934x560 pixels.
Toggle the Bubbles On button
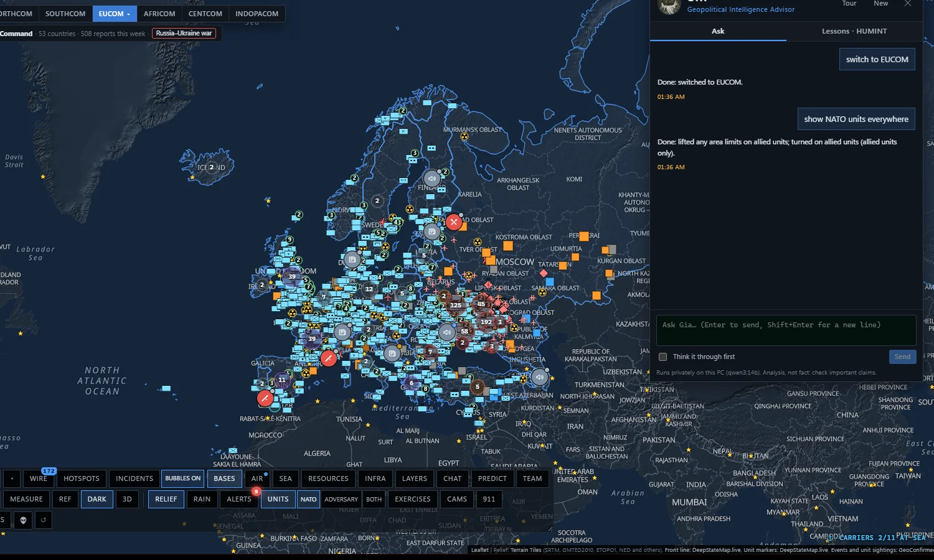click(183, 478)
